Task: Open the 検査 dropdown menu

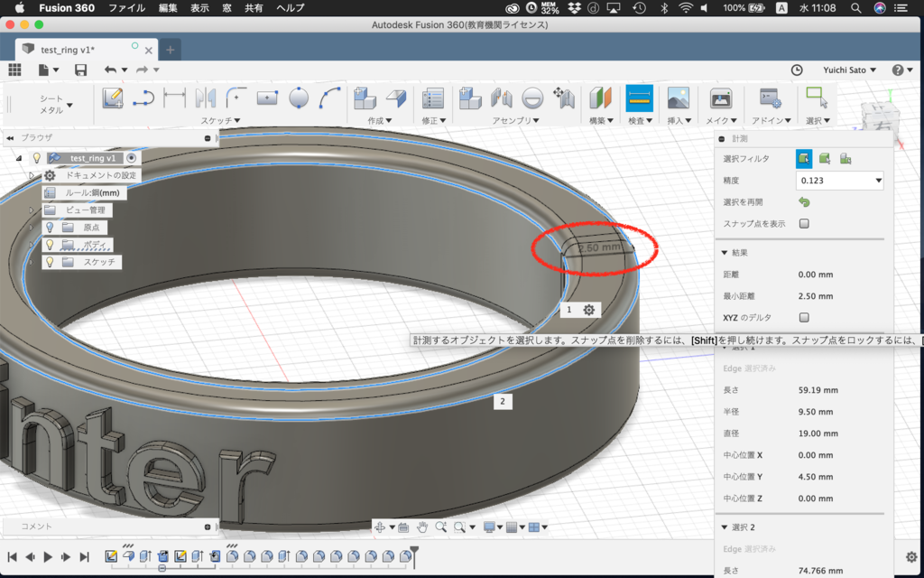Action: pos(640,120)
